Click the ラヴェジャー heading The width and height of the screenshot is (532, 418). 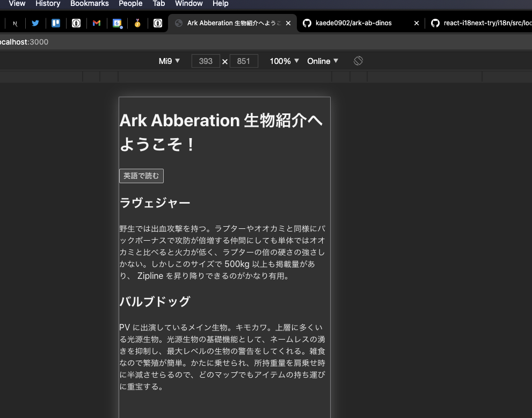[x=155, y=203]
